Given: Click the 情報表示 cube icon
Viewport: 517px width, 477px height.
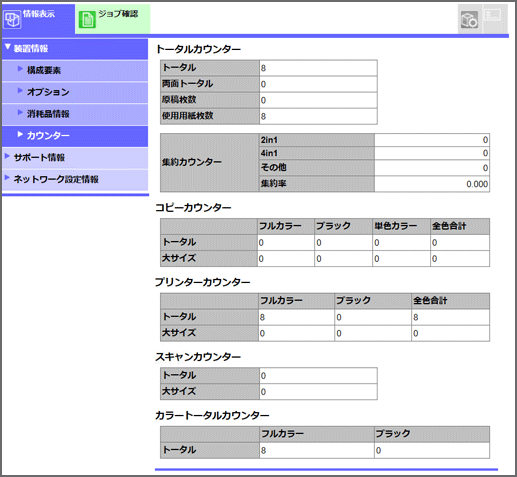Looking at the screenshot, I should point(13,20).
